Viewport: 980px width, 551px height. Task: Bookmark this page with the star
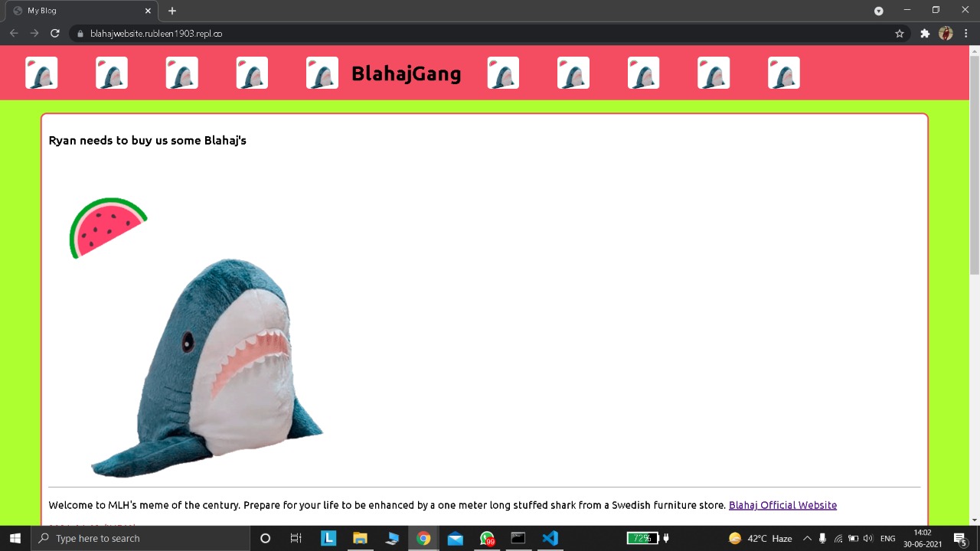coord(900,34)
